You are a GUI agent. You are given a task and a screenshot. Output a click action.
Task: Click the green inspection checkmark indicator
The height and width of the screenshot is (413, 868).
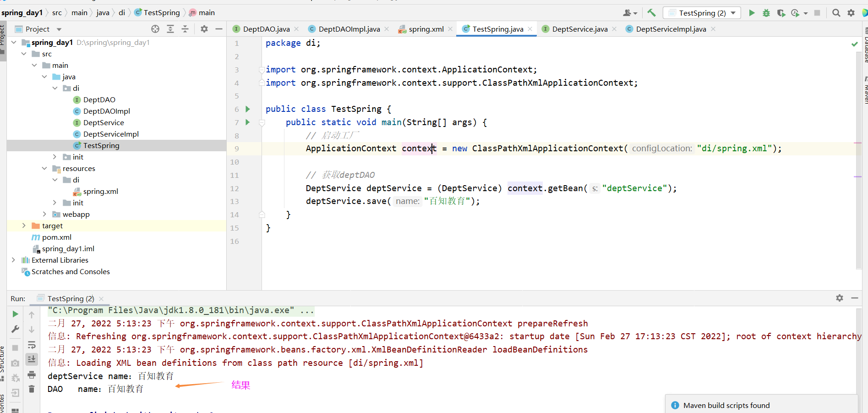[854, 44]
